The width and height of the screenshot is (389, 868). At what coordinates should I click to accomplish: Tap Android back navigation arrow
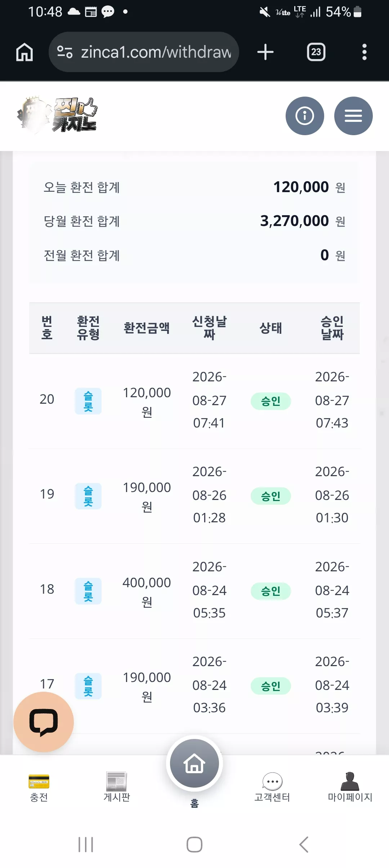[304, 845]
